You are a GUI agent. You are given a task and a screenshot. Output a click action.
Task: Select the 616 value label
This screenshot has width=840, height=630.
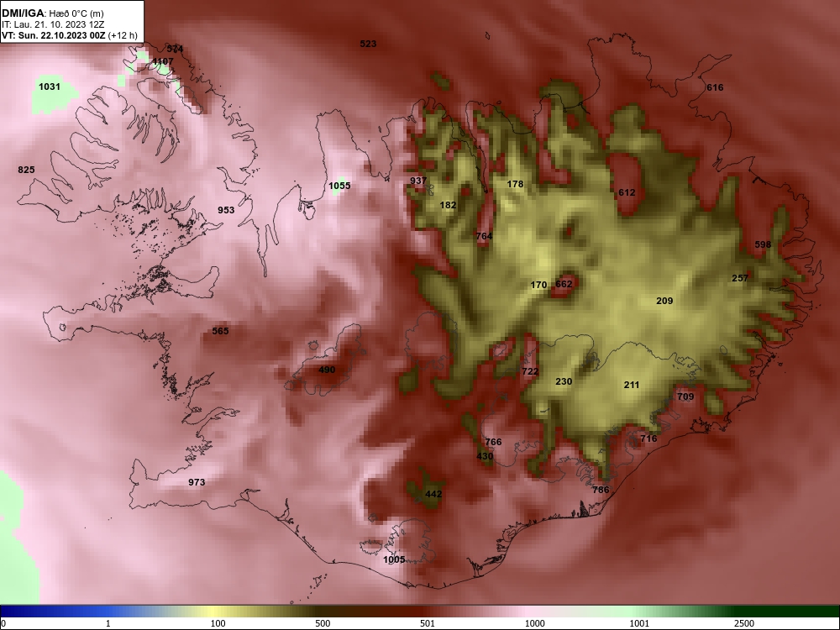pos(715,87)
